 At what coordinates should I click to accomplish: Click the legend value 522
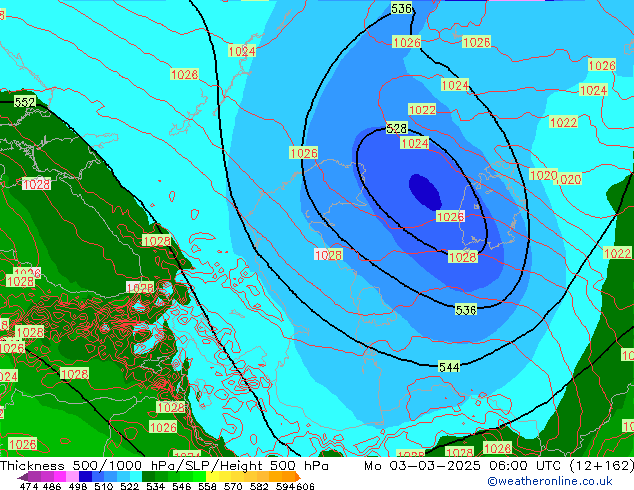(x=129, y=486)
